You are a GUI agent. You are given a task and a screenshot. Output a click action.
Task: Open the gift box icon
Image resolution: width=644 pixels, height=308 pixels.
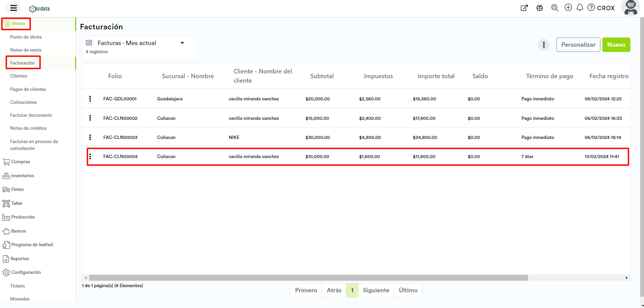(539, 8)
